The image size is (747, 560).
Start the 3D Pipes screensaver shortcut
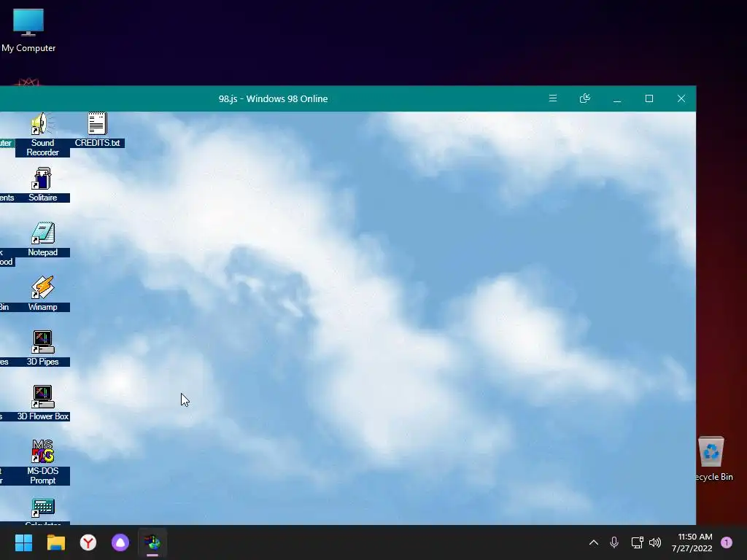(x=42, y=349)
